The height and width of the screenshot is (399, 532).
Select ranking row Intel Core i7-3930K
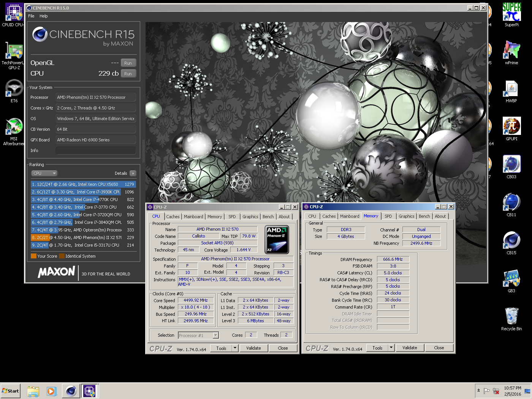click(83, 192)
